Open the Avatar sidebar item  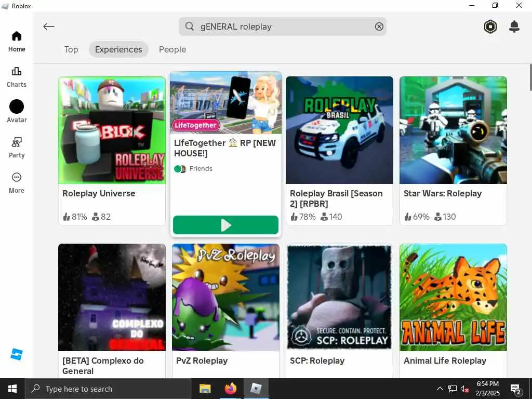16,111
